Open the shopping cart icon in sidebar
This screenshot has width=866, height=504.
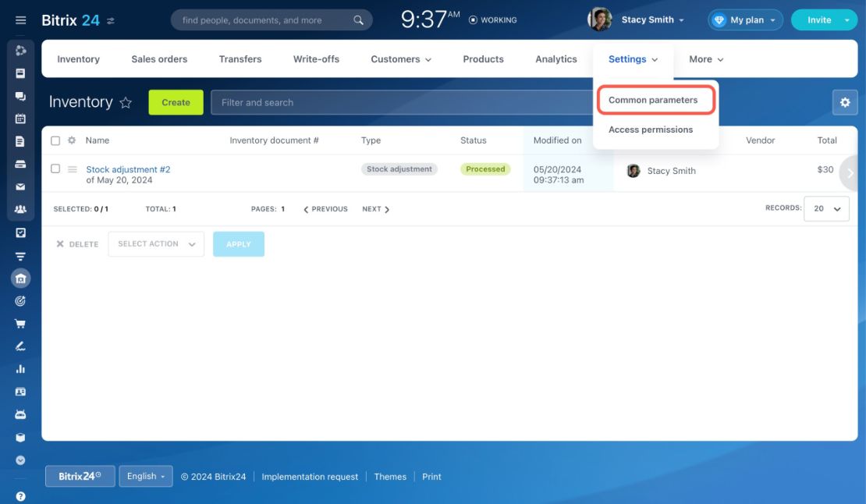pyautogui.click(x=20, y=324)
